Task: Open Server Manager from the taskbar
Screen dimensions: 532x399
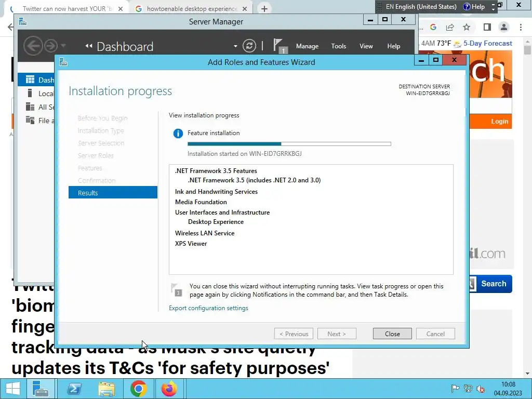Action: [40, 389]
